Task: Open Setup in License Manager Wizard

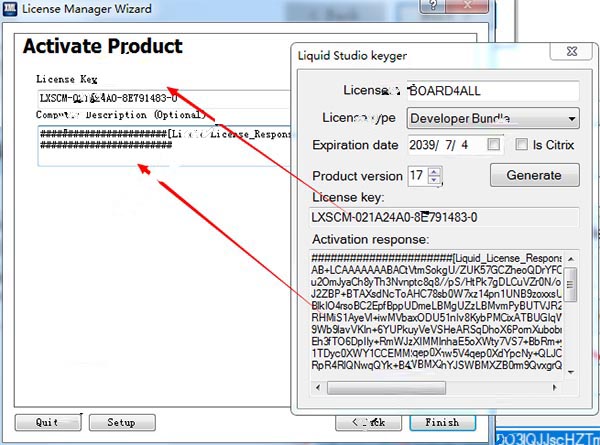Action: point(122,422)
